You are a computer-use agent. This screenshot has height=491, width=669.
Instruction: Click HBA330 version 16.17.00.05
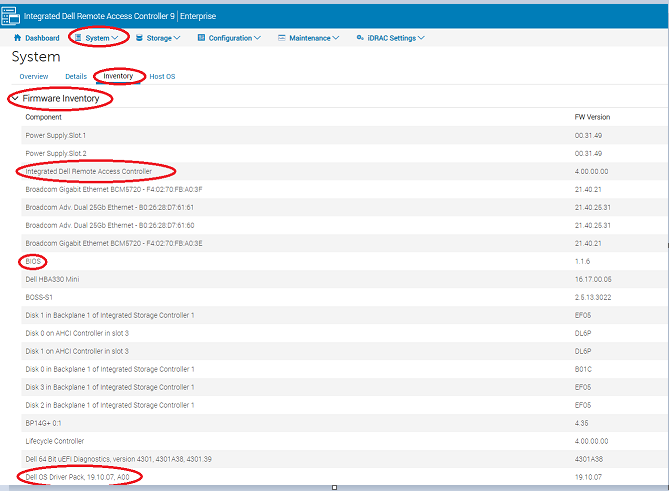593,279
